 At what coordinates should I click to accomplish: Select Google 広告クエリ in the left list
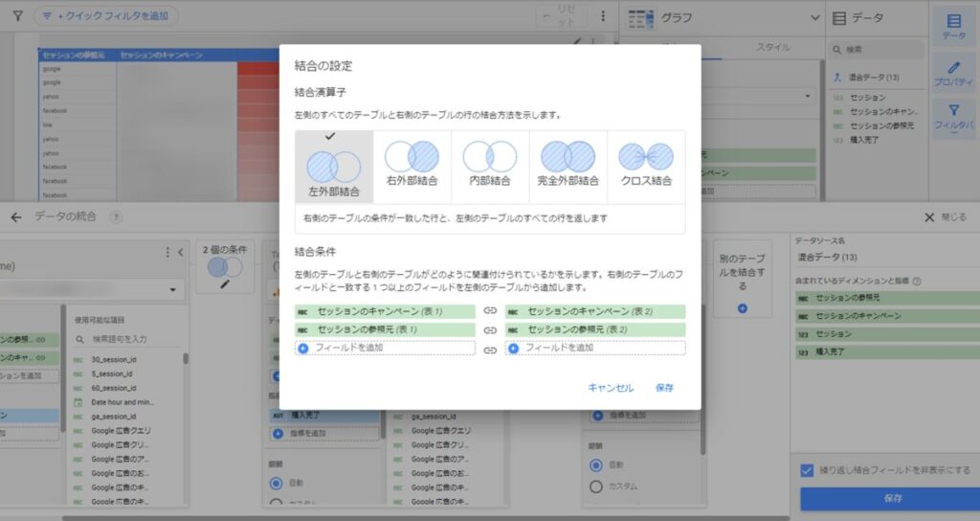[x=121, y=431]
